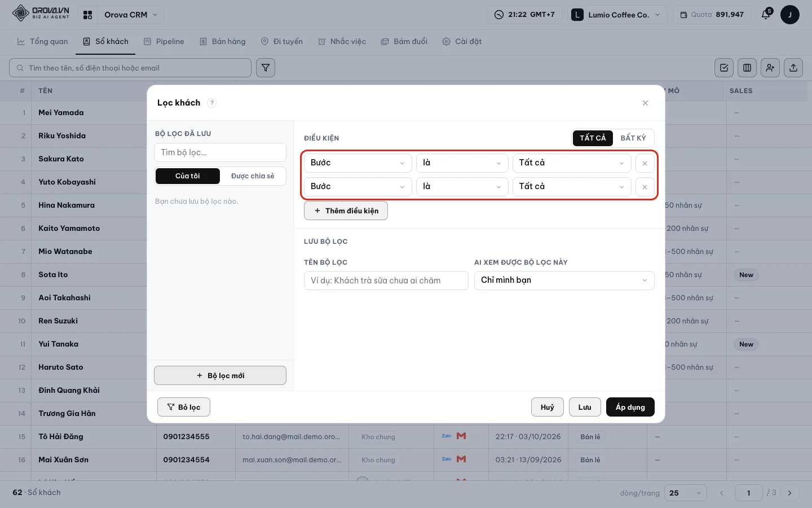Open the Quota 891,947 indicator
The height and width of the screenshot is (508, 812).
pyautogui.click(x=712, y=15)
